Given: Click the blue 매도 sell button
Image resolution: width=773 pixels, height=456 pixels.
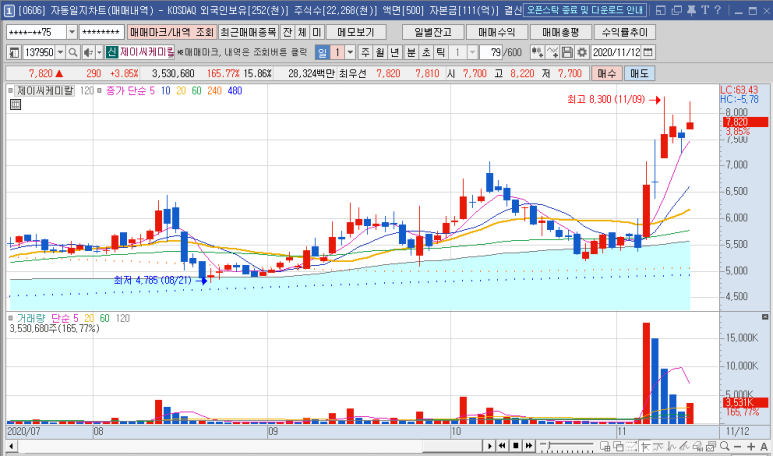Looking at the screenshot, I should pyautogui.click(x=639, y=73).
